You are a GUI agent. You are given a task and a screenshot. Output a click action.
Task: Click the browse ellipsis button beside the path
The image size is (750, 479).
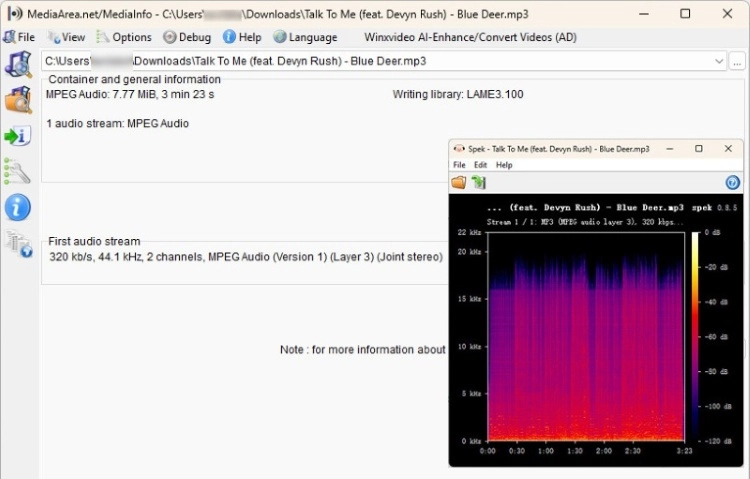pos(737,62)
